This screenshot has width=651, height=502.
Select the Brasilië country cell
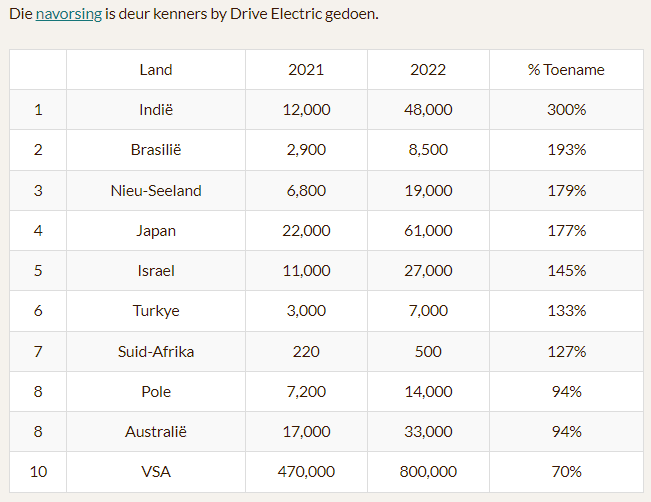(x=156, y=150)
